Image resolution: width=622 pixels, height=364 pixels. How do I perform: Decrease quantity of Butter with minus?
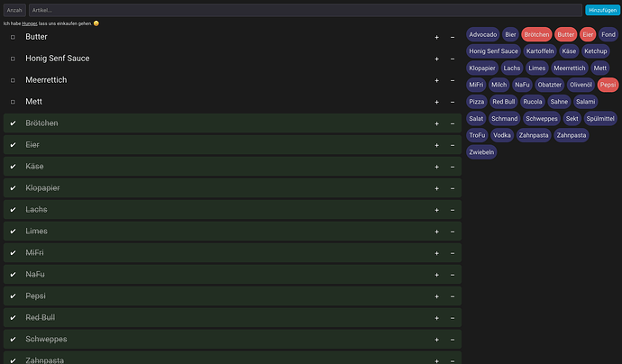tap(453, 37)
